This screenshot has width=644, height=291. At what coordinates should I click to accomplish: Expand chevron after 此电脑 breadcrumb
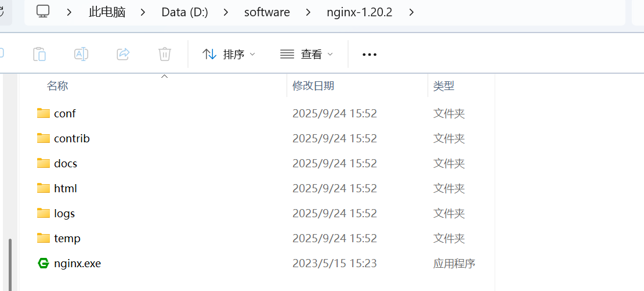tap(143, 12)
